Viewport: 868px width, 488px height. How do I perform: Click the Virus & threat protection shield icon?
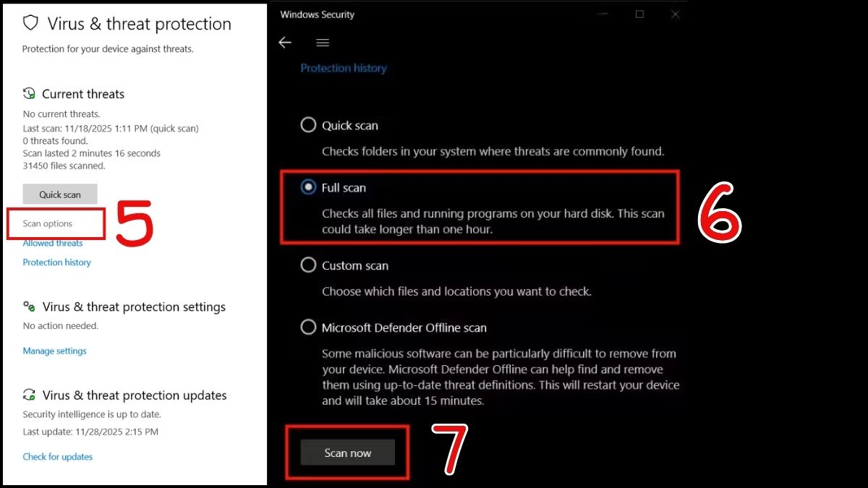coord(30,22)
